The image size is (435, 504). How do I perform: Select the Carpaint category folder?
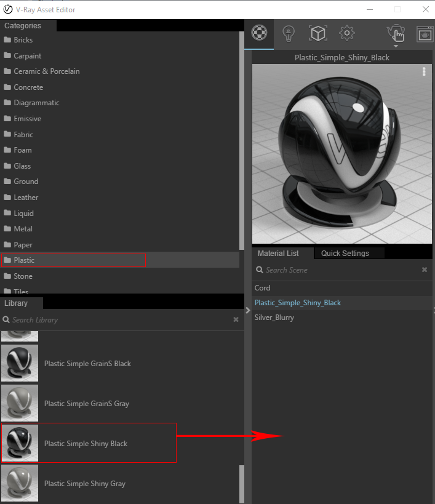point(120,55)
